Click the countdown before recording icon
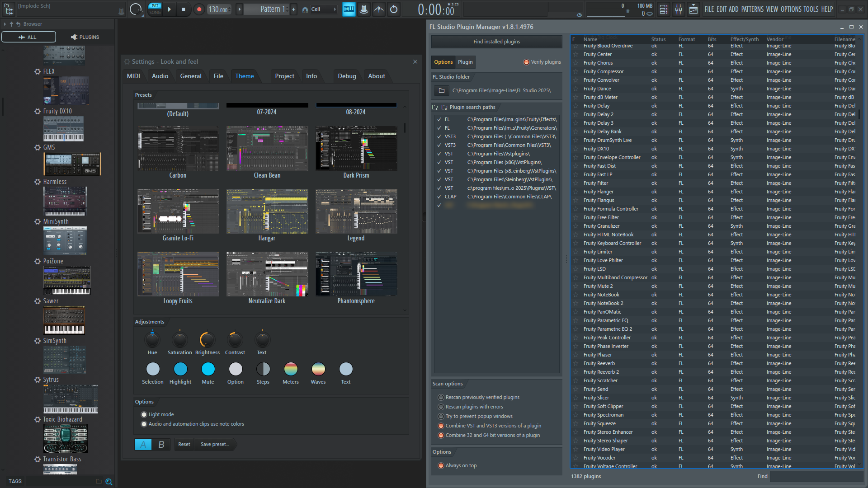 363,9
